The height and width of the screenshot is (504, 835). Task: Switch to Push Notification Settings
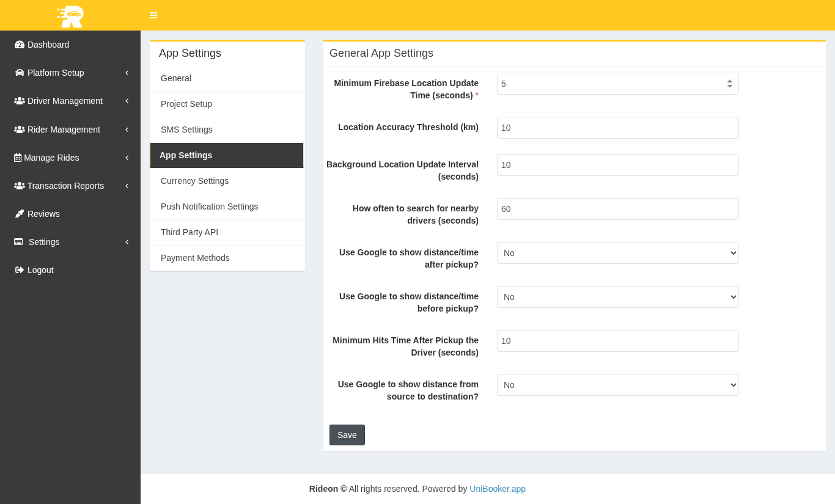pyautogui.click(x=209, y=206)
